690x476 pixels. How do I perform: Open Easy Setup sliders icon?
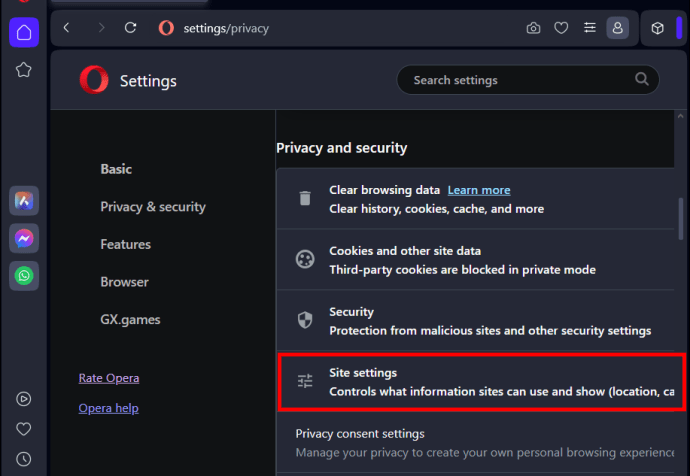tap(590, 28)
